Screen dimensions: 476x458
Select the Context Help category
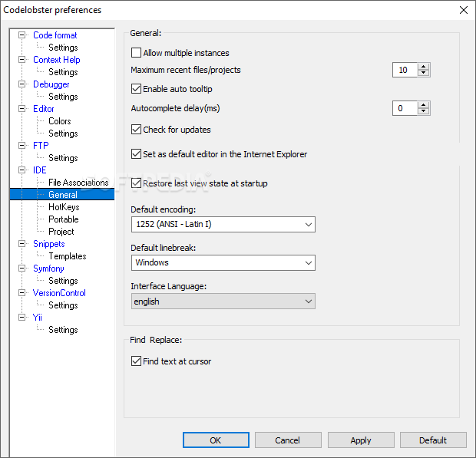pos(57,60)
